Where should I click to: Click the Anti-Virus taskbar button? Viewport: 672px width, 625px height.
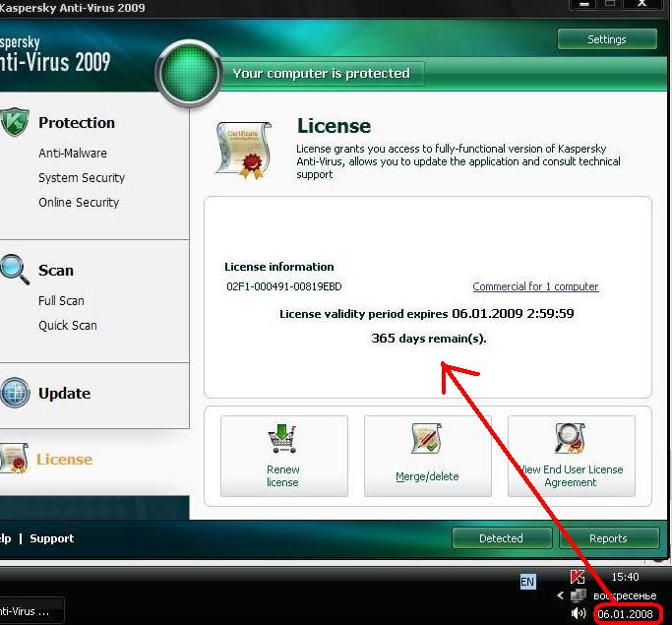point(32,611)
